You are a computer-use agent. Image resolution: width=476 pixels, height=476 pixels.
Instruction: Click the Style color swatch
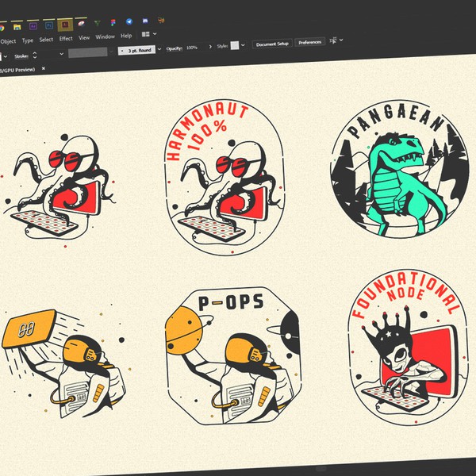(234, 46)
